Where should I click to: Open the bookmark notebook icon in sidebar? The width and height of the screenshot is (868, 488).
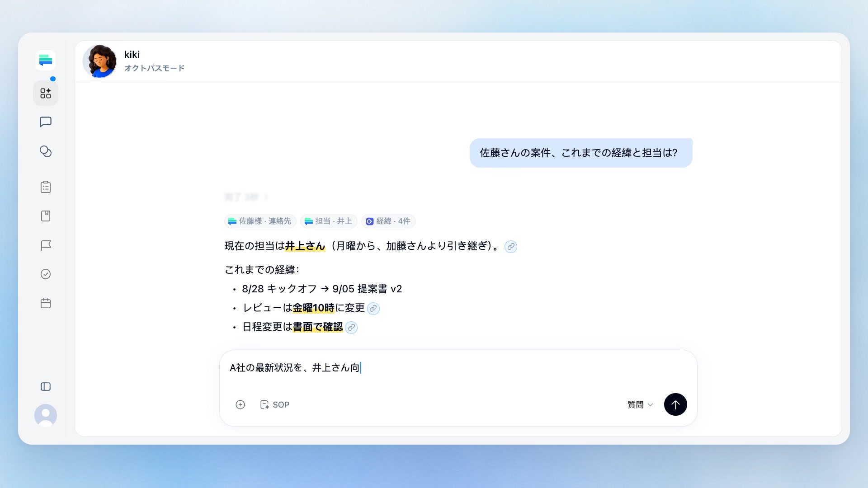coord(46,216)
